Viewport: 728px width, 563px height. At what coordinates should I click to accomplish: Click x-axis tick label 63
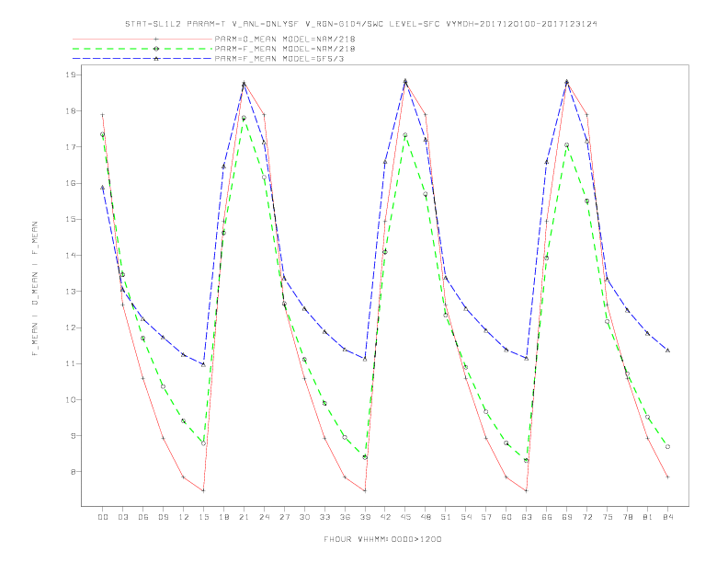pos(527,517)
